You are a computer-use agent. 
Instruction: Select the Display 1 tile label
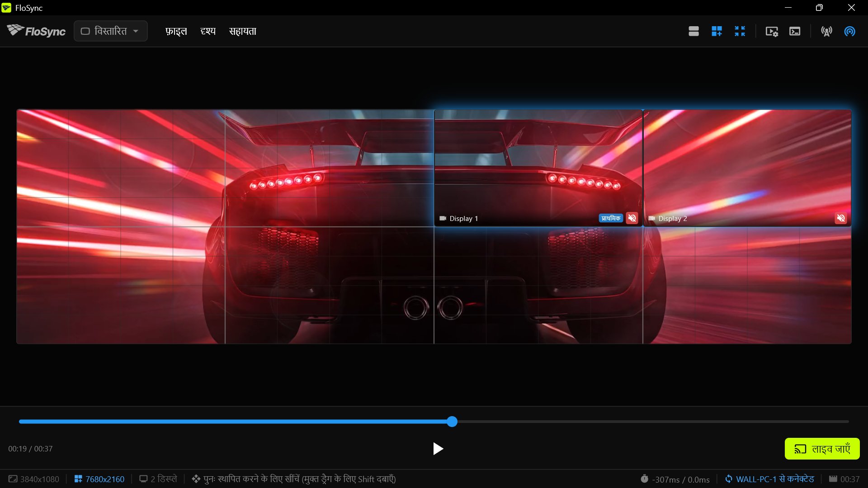click(x=463, y=219)
